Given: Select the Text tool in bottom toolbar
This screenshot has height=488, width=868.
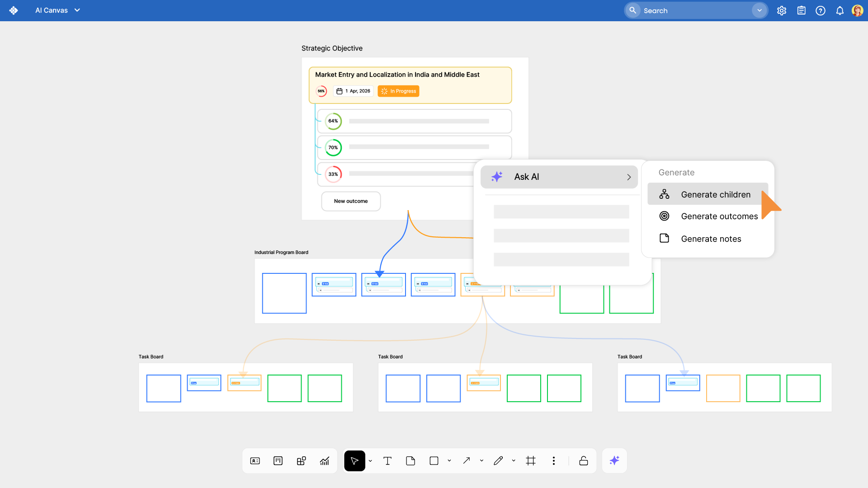Looking at the screenshot, I should point(387,461).
